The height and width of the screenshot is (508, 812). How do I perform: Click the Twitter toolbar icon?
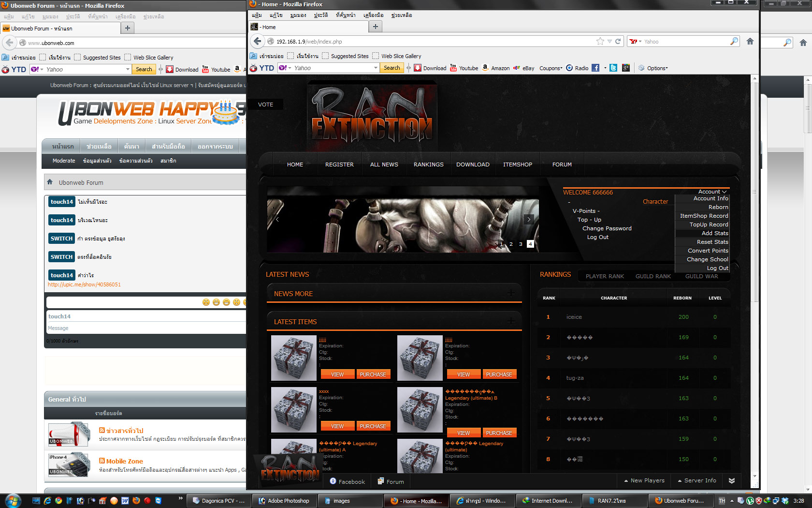point(613,68)
